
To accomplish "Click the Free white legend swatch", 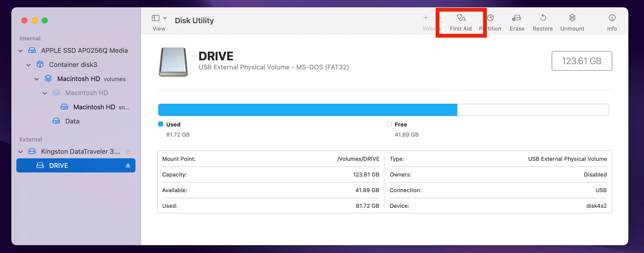I will (389, 124).
